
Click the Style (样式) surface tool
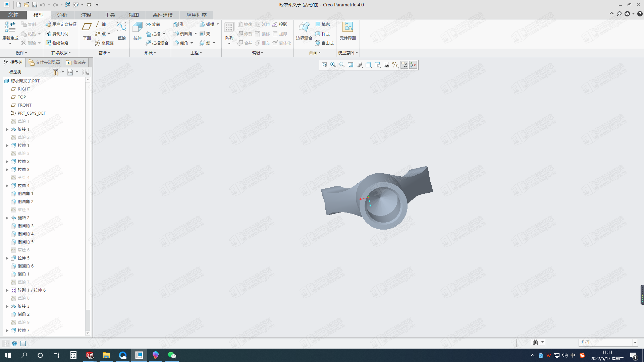[x=323, y=34]
